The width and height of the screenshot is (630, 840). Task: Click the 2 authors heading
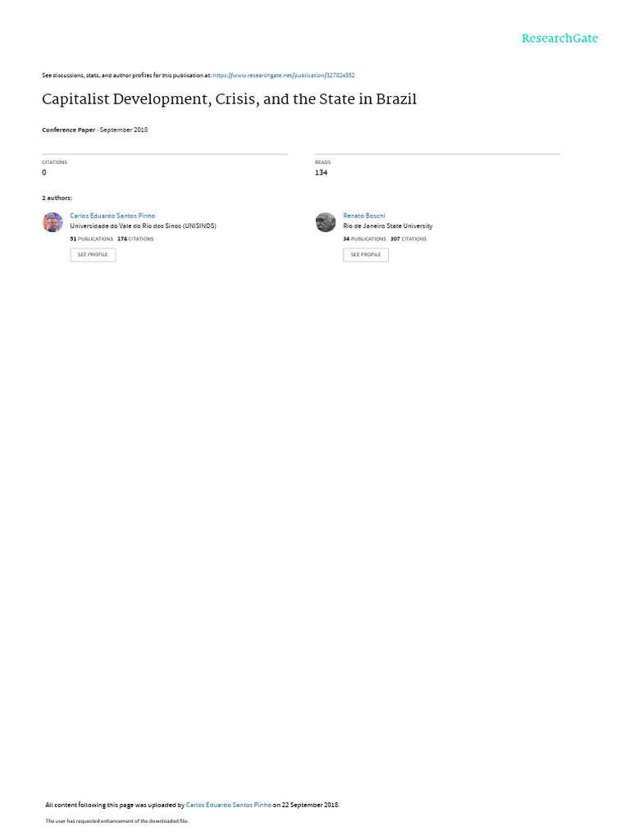click(57, 199)
